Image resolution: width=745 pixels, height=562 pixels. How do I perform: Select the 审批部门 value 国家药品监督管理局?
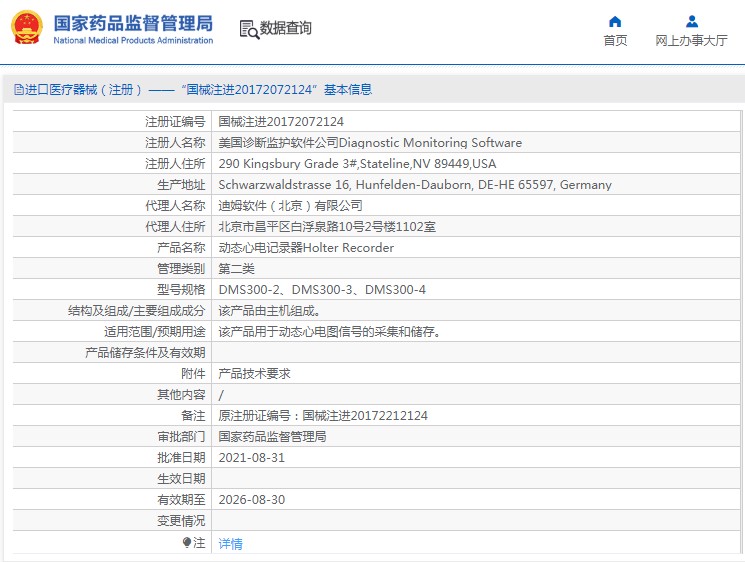(x=272, y=437)
